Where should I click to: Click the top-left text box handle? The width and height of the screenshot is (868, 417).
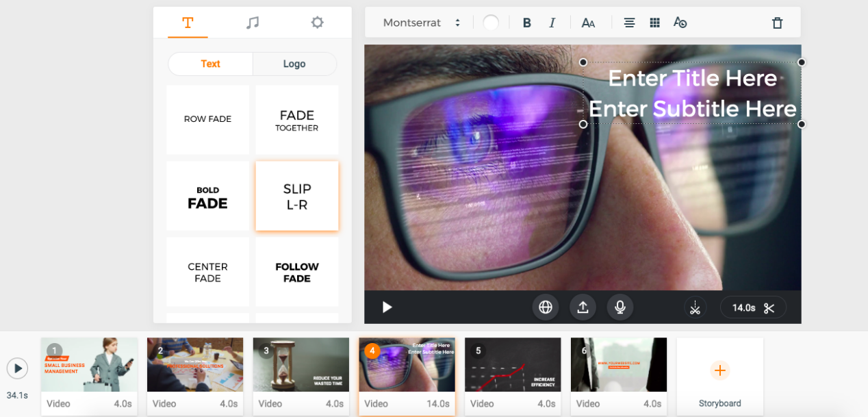pyautogui.click(x=583, y=62)
